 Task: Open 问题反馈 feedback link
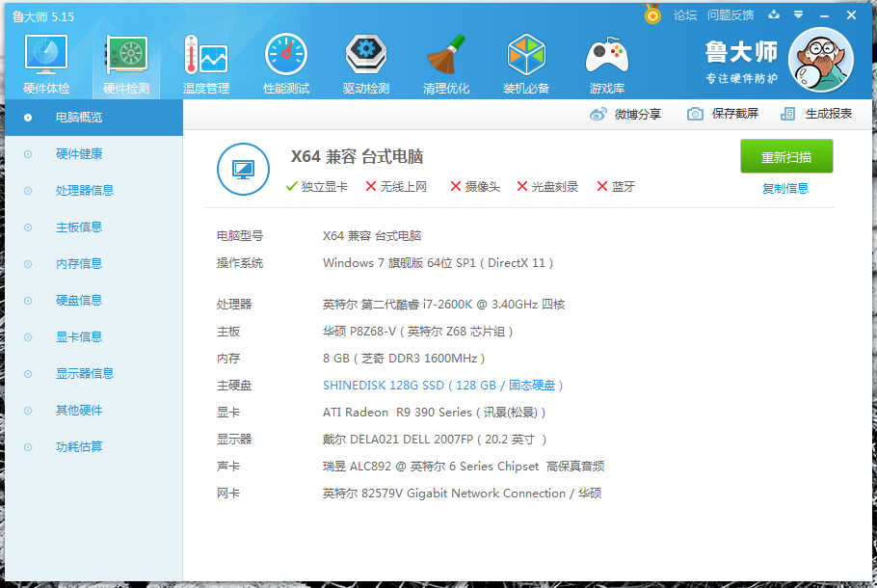coord(731,15)
